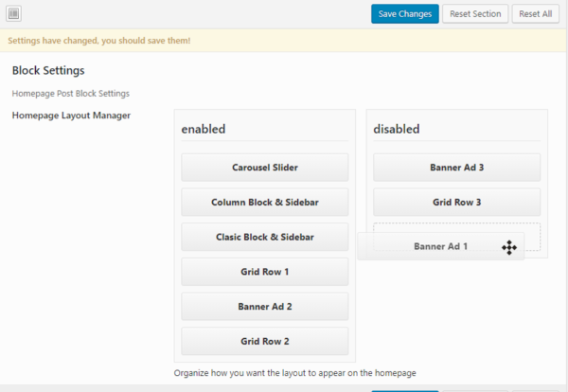The image size is (568, 392).
Task: Click the Homepage Post Block Settings text
Action: [x=71, y=94]
